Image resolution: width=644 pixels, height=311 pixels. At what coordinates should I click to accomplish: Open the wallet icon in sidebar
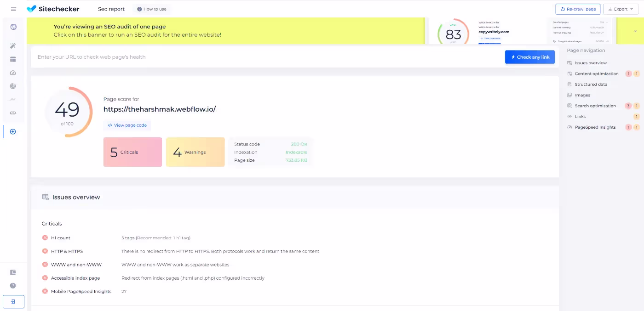[13, 272]
